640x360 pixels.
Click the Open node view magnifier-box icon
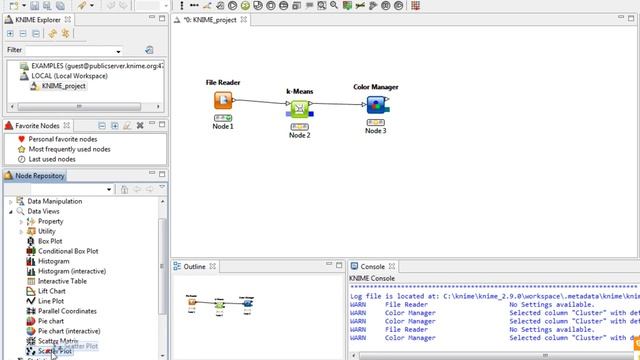click(322, 6)
